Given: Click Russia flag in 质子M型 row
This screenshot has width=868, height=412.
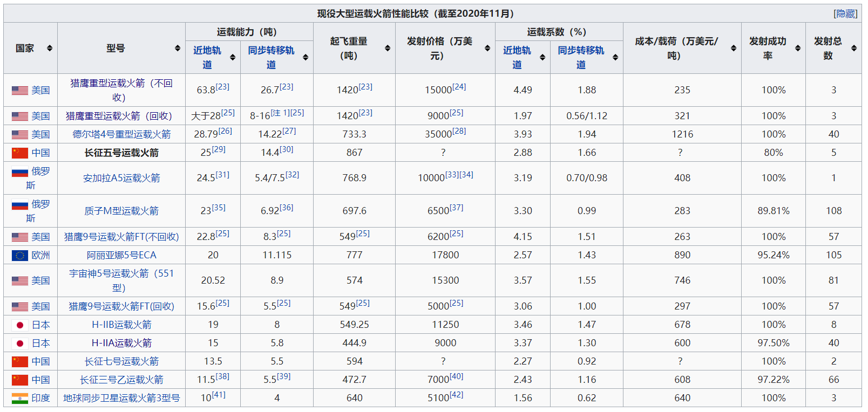Looking at the screenshot, I should pyautogui.click(x=20, y=205).
